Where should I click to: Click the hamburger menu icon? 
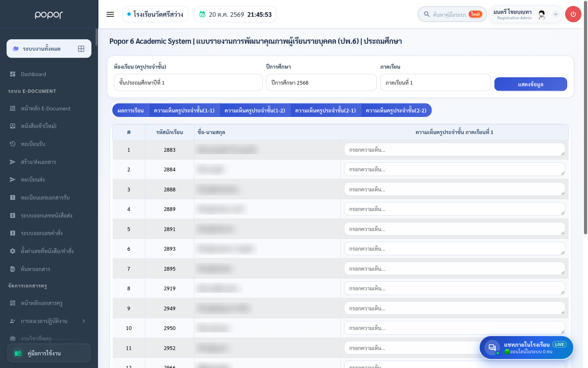point(110,14)
